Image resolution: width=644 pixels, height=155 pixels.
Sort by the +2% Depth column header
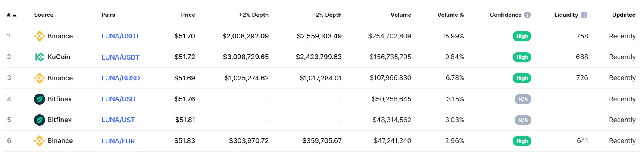pyautogui.click(x=254, y=15)
